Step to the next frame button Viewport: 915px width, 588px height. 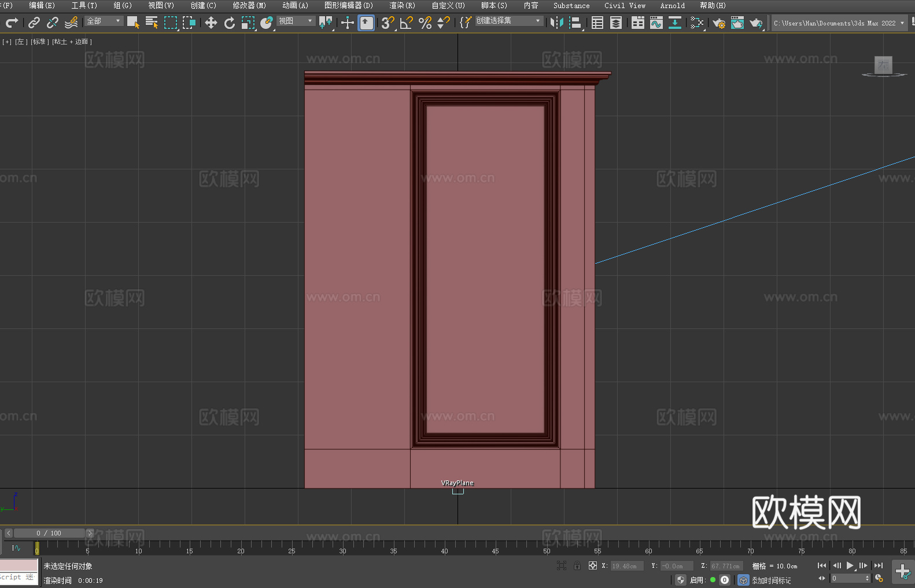tap(863, 565)
